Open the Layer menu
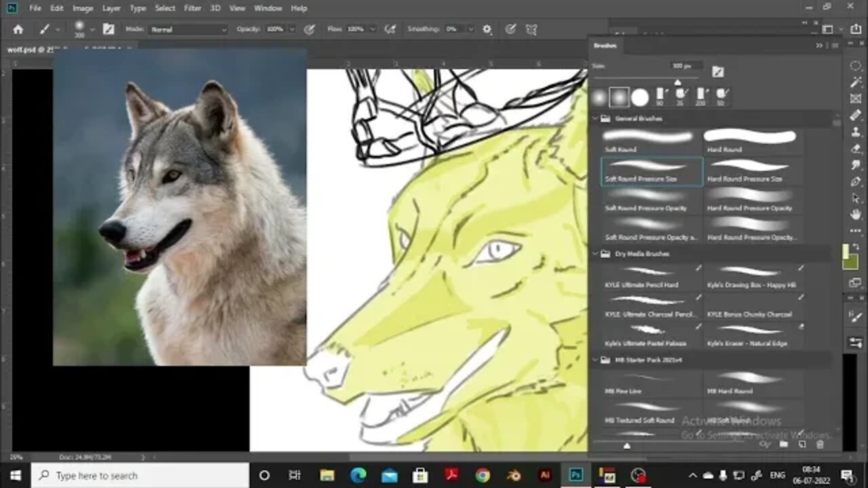This screenshot has height=488, width=868. (111, 8)
